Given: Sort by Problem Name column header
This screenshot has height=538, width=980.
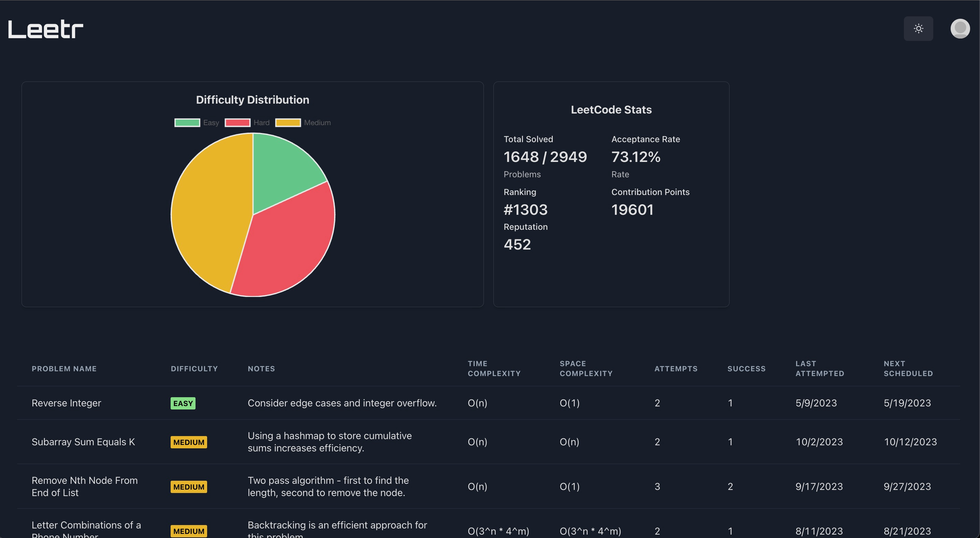Looking at the screenshot, I should point(64,369).
